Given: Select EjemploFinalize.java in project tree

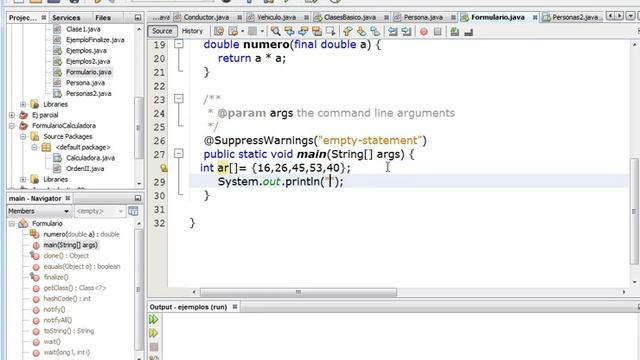Looking at the screenshot, I should tap(95, 40).
